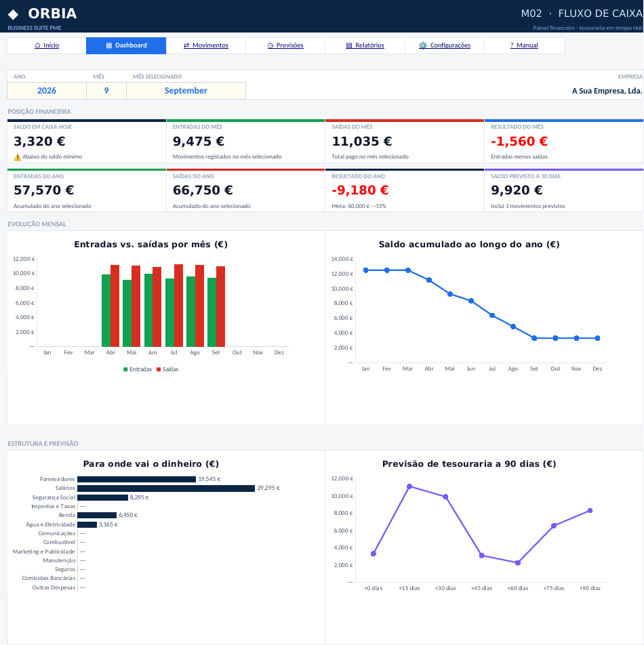Go to the Movimentos tab
This screenshot has width=644, height=645.
[x=206, y=45]
